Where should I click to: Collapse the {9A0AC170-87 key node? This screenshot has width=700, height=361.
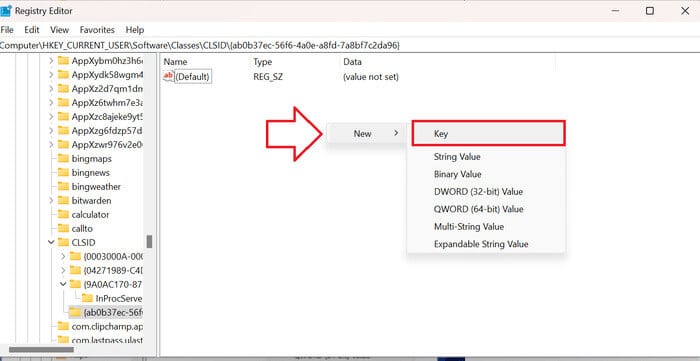pyautogui.click(x=63, y=284)
